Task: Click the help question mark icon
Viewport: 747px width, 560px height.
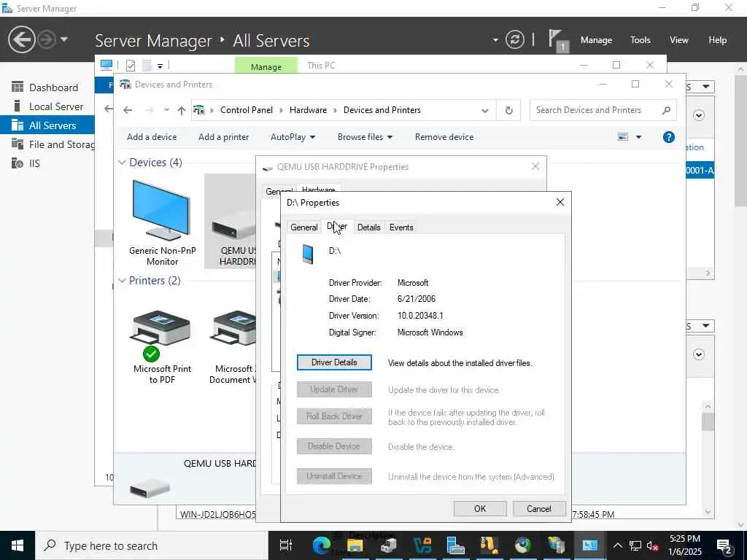Action: pos(668,137)
